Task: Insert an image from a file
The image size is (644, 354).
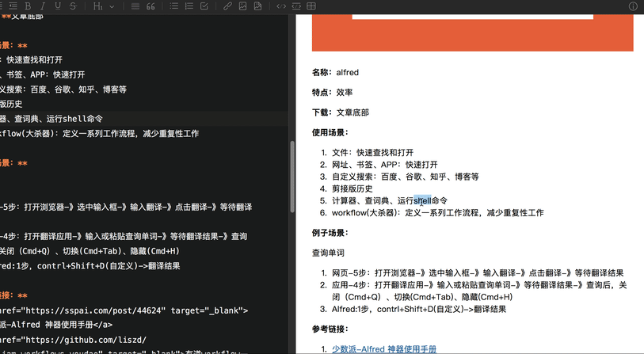Action: tap(258, 6)
